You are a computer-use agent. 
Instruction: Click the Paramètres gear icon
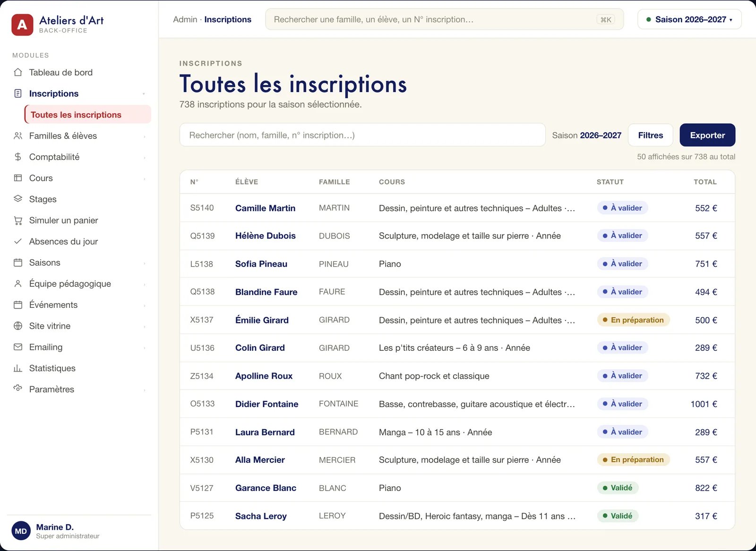(x=18, y=389)
